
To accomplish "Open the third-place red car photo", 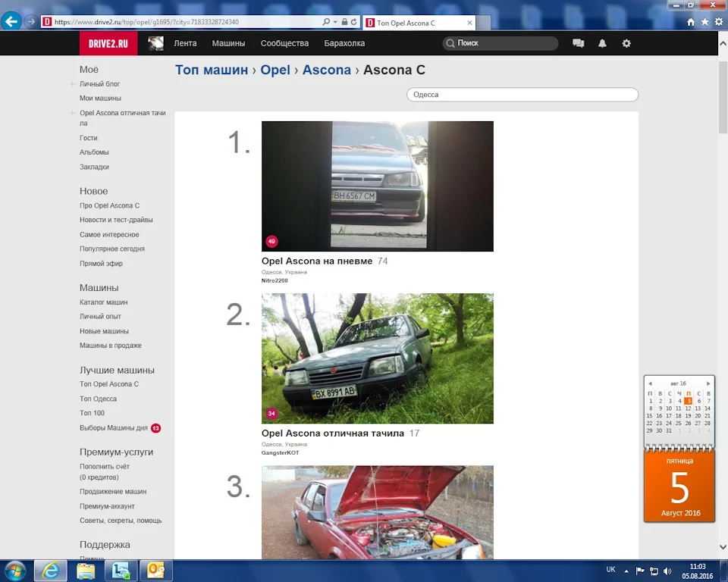I will tap(378, 512).
